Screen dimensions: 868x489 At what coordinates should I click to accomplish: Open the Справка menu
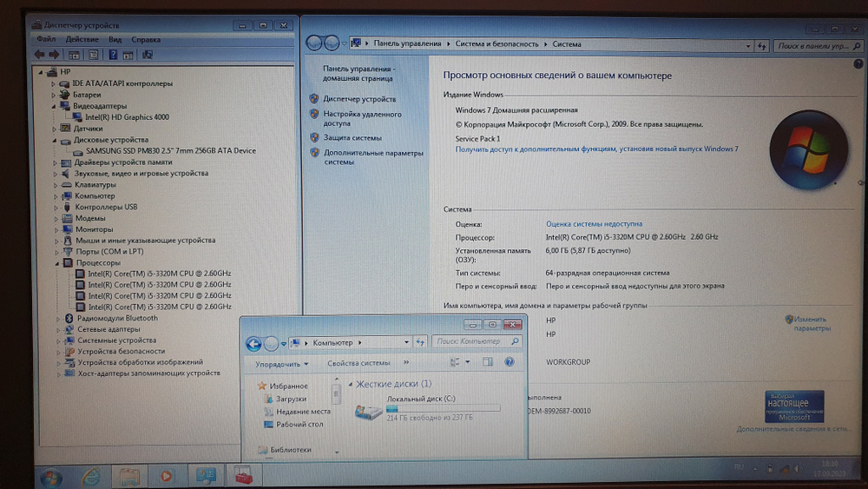click(146, 39)
